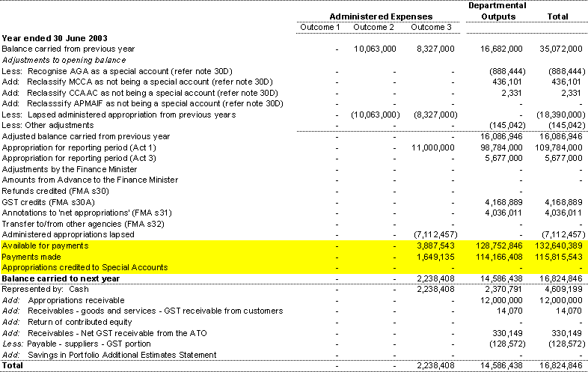
Task: Click 'Savings in Portfolio Additional Estimates Statement' label
Action: (123, 355)
